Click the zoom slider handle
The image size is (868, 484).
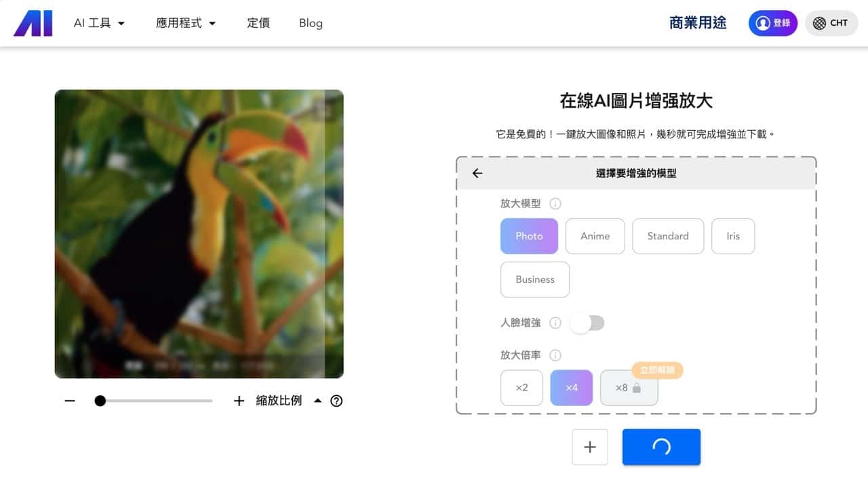[x=100, y=401]
